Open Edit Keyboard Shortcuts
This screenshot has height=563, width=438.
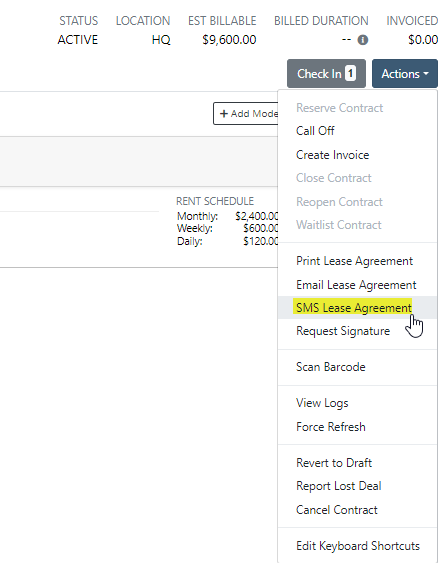[x=357, y=546]
